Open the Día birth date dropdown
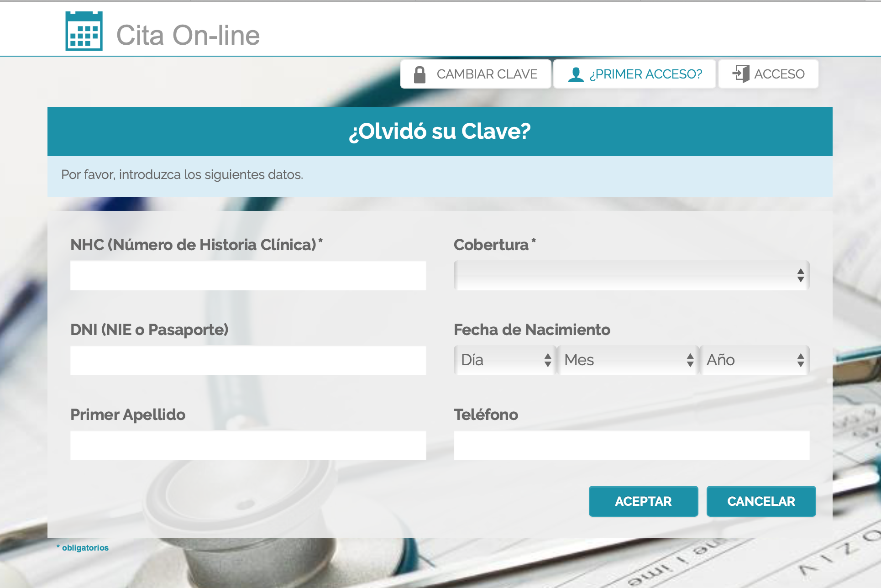 coord(504,360)
